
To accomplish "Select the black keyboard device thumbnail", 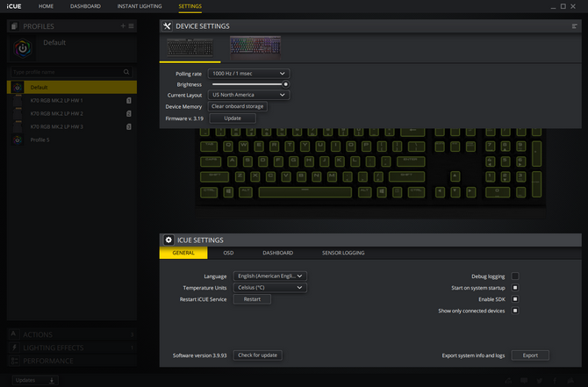I will [190, 47].
